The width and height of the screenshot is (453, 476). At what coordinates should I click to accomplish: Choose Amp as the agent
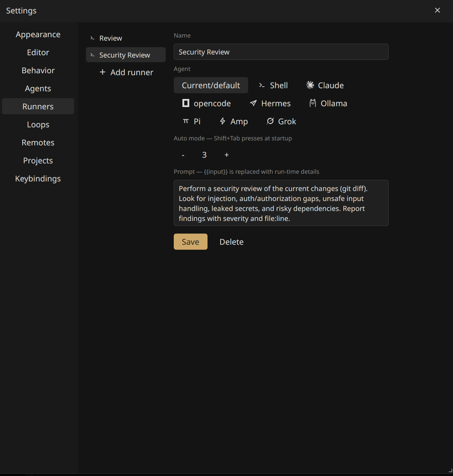click(234, 121)
